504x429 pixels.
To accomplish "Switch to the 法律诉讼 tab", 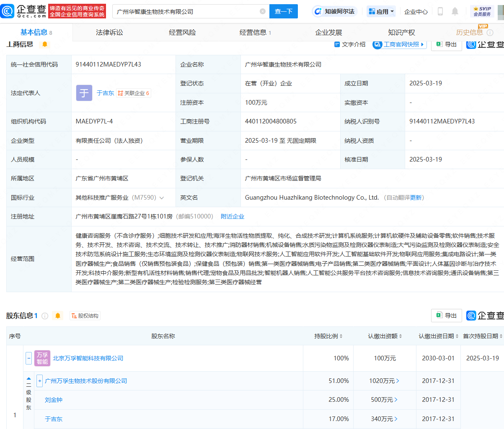I will pos(109,32).
